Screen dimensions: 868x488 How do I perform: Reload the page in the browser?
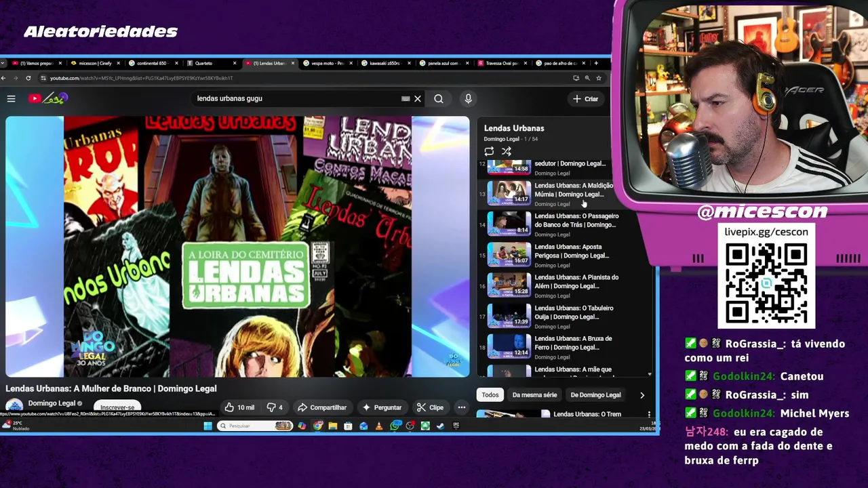[x=28, y=78]
